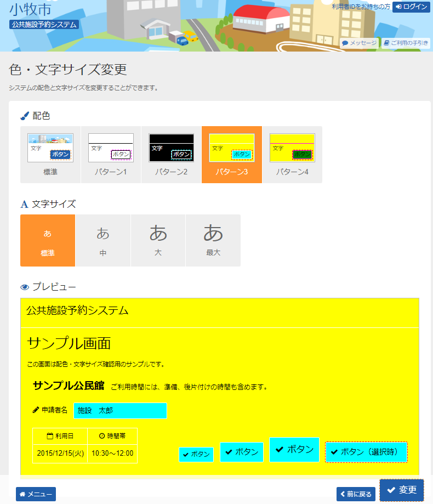This screenshot has width=433, height=504.
Task: Choose the パターン4 color scheme
Action: click(292, 155)
